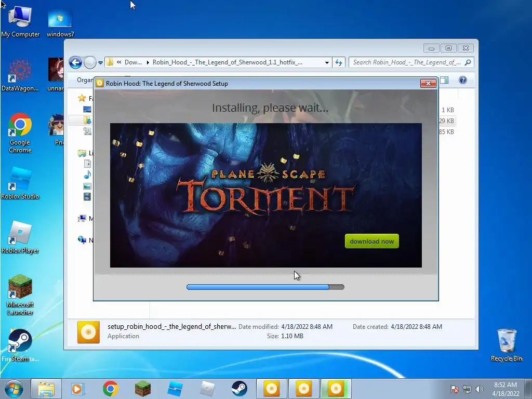Open Roblox Studio taskbar icon
Screen dimensions: 532x399
pyautogui.click(x=175, y=389)
